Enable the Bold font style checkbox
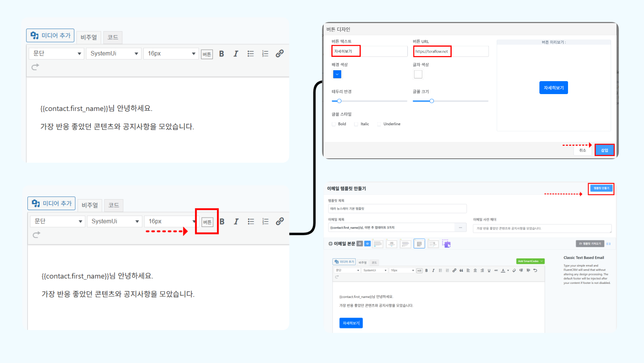Viewport: 644px width, 363px height. [334, 124]
